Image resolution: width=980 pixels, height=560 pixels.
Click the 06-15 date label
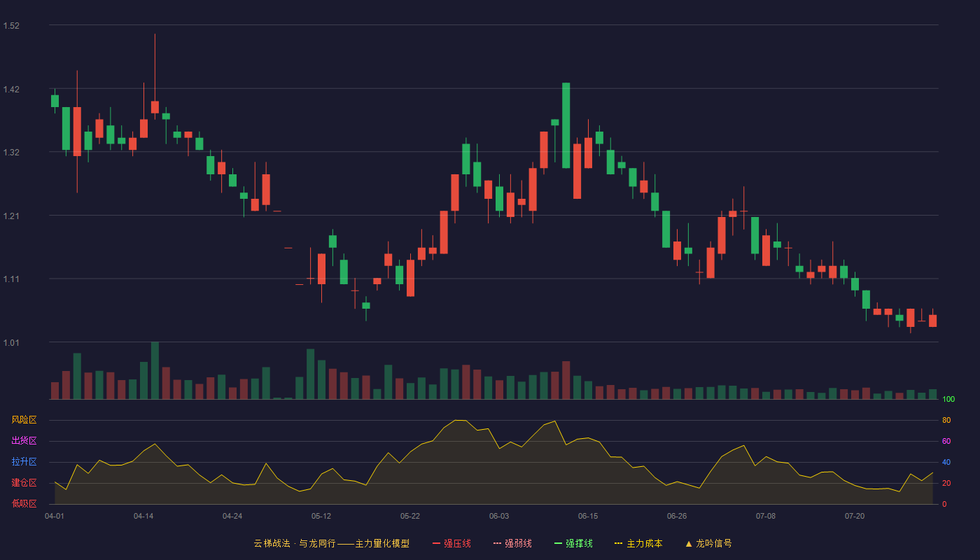588,516
